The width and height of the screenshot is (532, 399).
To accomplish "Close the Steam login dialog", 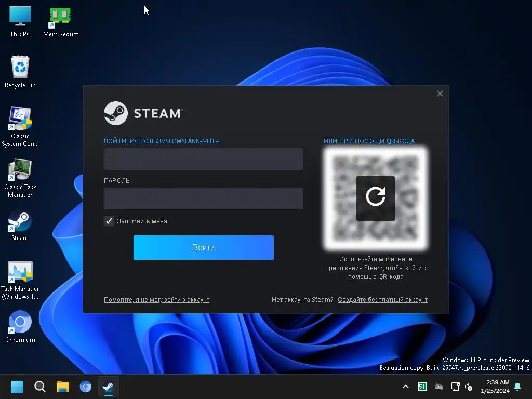I will 440,94.
